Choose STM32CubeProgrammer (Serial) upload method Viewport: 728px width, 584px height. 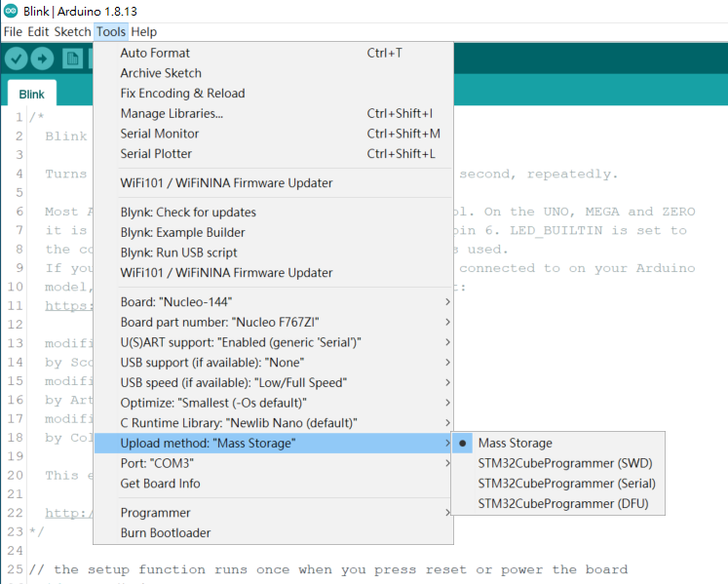click(558, 484)
